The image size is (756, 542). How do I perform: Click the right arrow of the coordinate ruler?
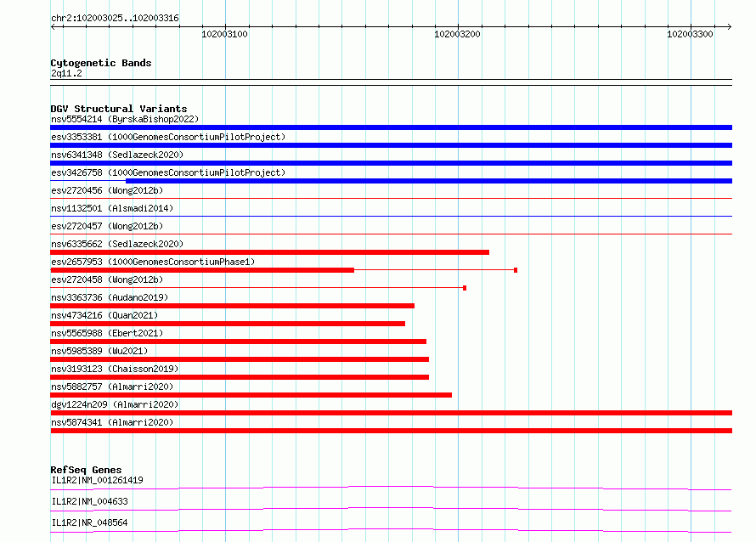pos(730,26)
